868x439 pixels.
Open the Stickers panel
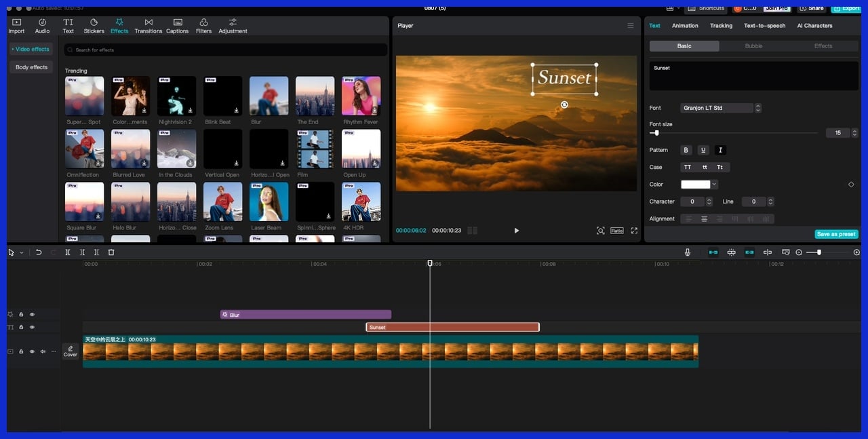click(94, 25)
